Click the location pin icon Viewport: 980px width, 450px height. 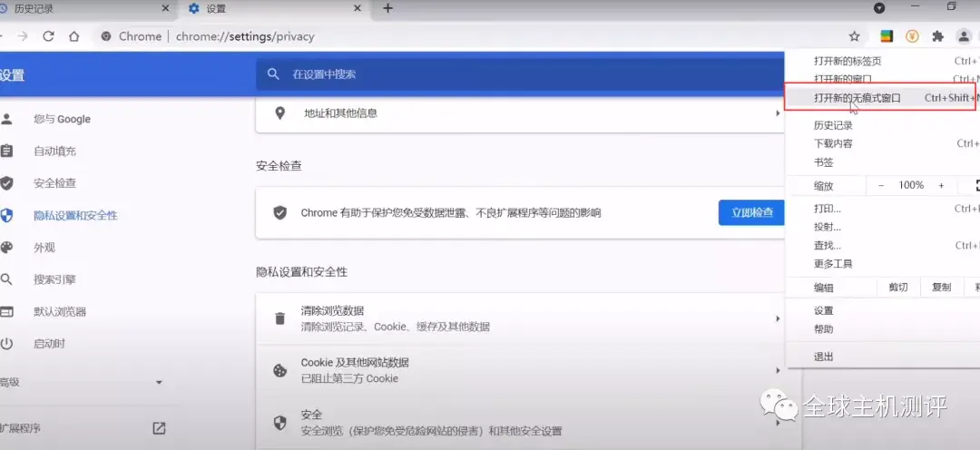click(279, 113)
